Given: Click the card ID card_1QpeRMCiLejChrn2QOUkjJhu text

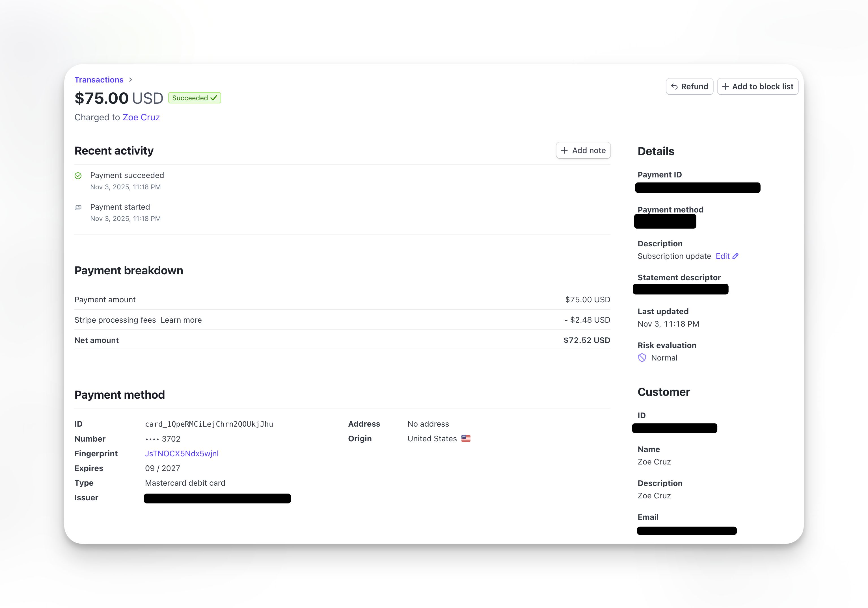Looking at the screenshot, I should [209, 424].
